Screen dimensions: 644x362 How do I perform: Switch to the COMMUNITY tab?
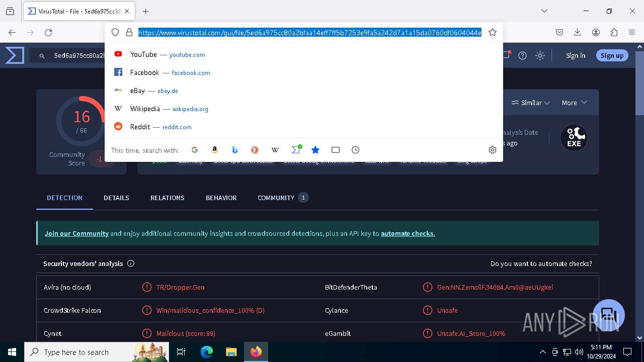(283, 198)
